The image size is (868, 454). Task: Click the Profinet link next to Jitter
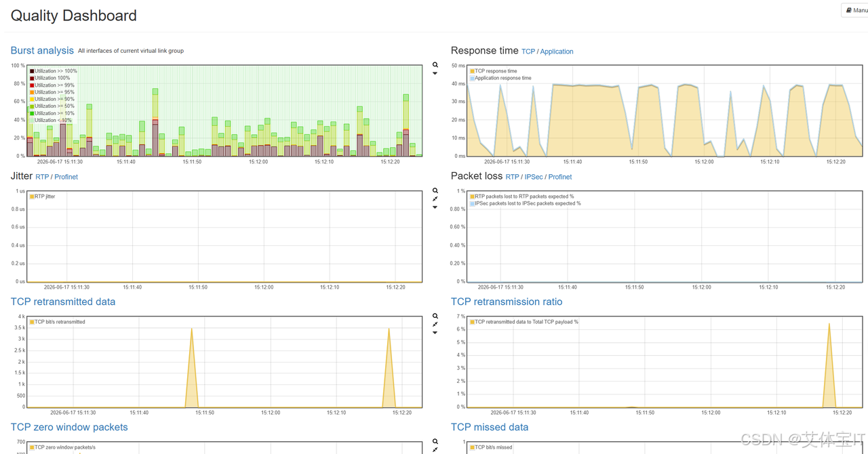66,177
